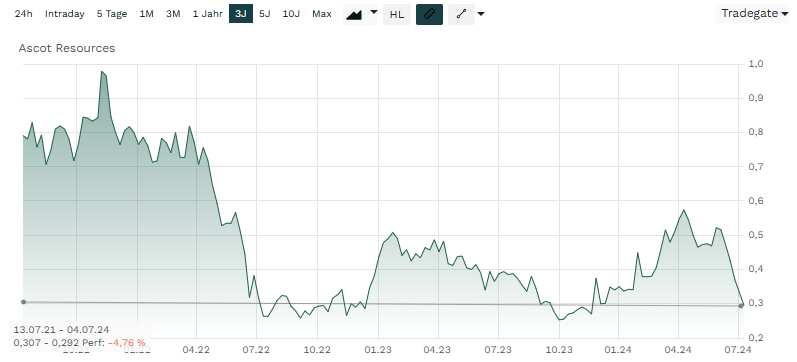
Task: Open the Tradegate exchange dropdown
Action: coord(754,14)
